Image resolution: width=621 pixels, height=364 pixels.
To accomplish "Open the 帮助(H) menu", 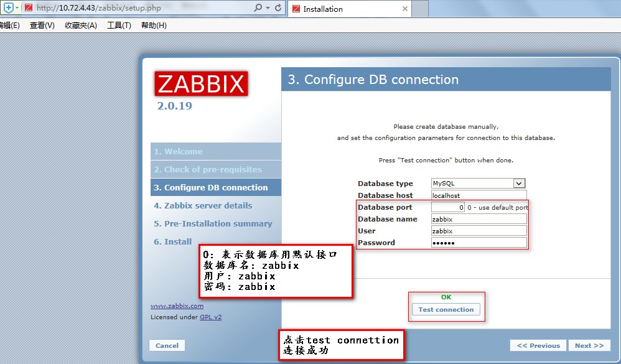I will pyautogui.click(x=154, y=26).
